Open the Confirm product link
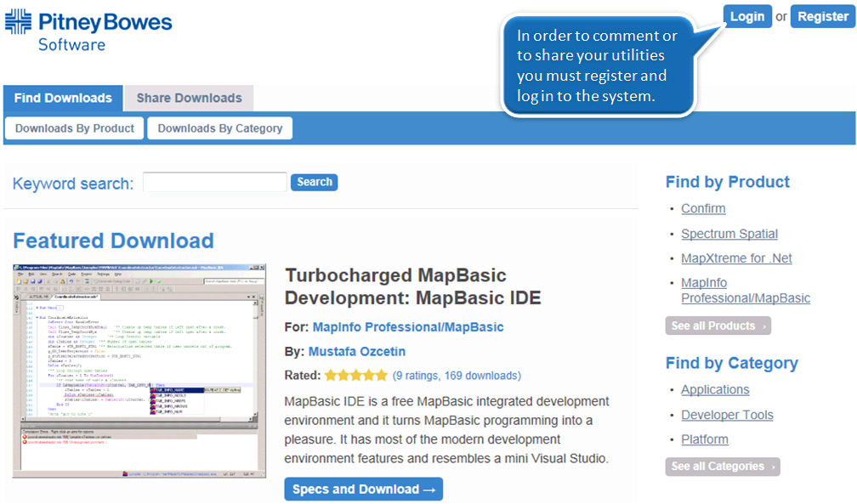Screen dimensions: 857x504 pos(703,208)
